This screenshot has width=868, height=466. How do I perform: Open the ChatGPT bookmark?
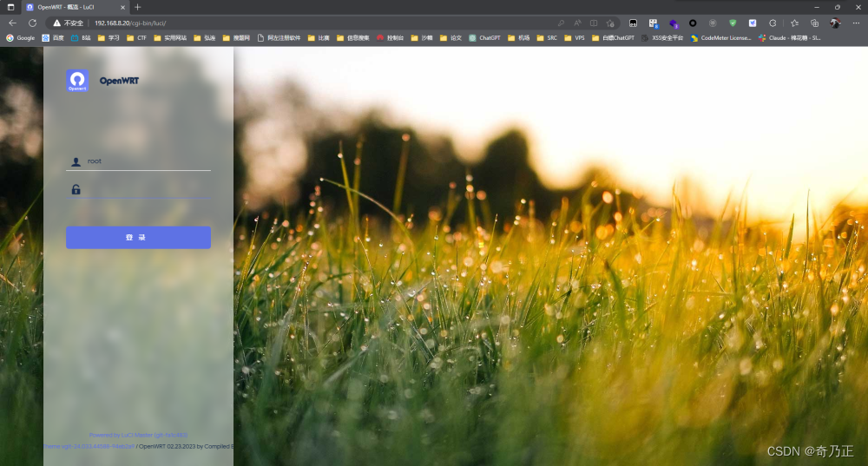(x=484, y=38)
